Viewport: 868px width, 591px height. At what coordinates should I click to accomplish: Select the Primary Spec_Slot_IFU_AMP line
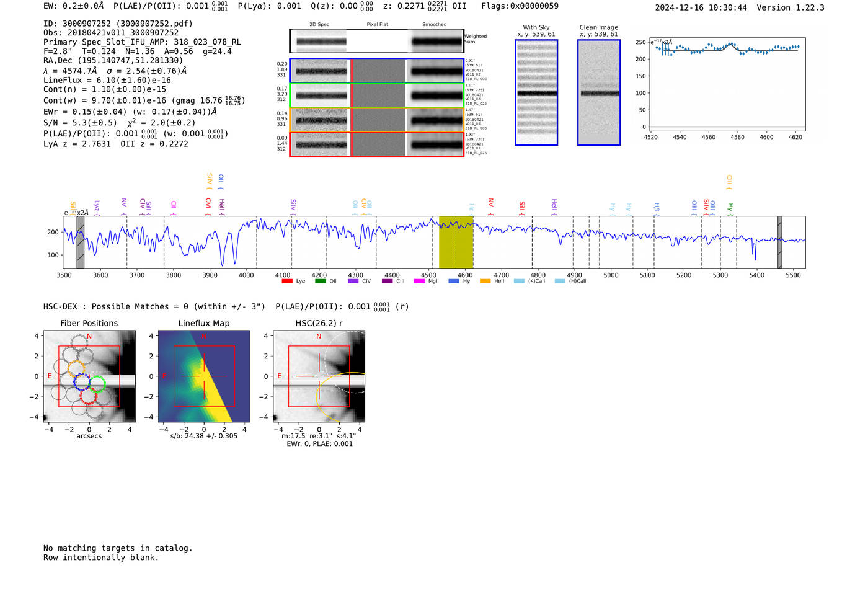(x=143, y=42)
